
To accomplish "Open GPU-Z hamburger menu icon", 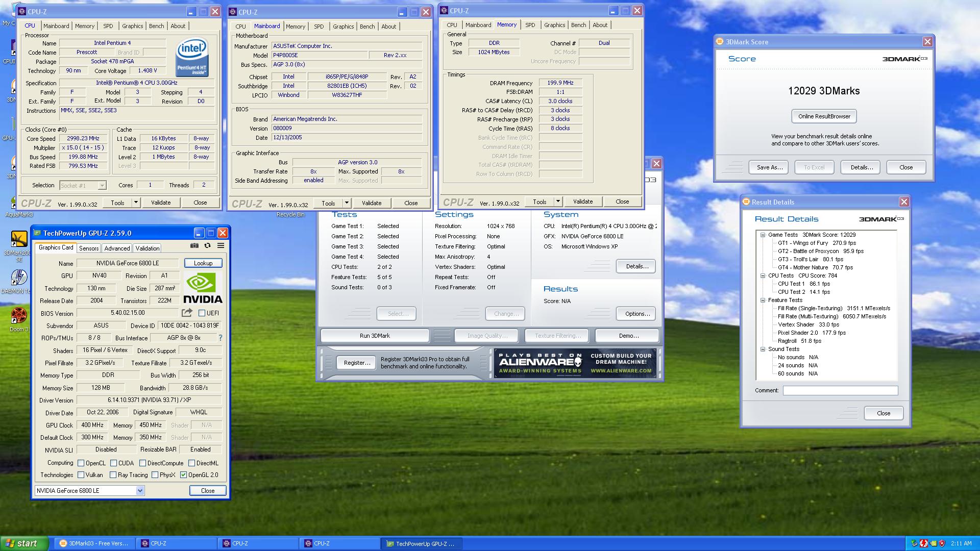I will 220,245.
